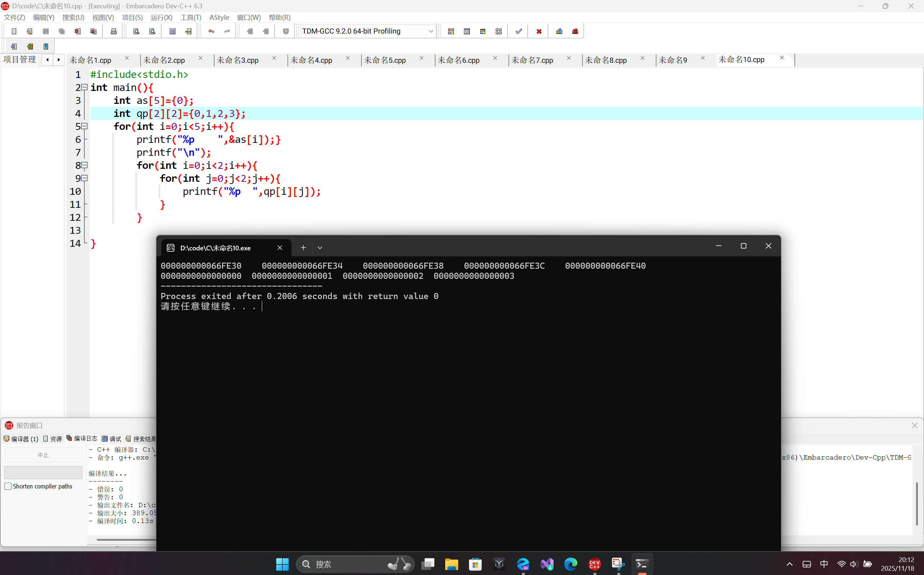Enable the Shorten compiler paths checkbox

coord(8,486)
